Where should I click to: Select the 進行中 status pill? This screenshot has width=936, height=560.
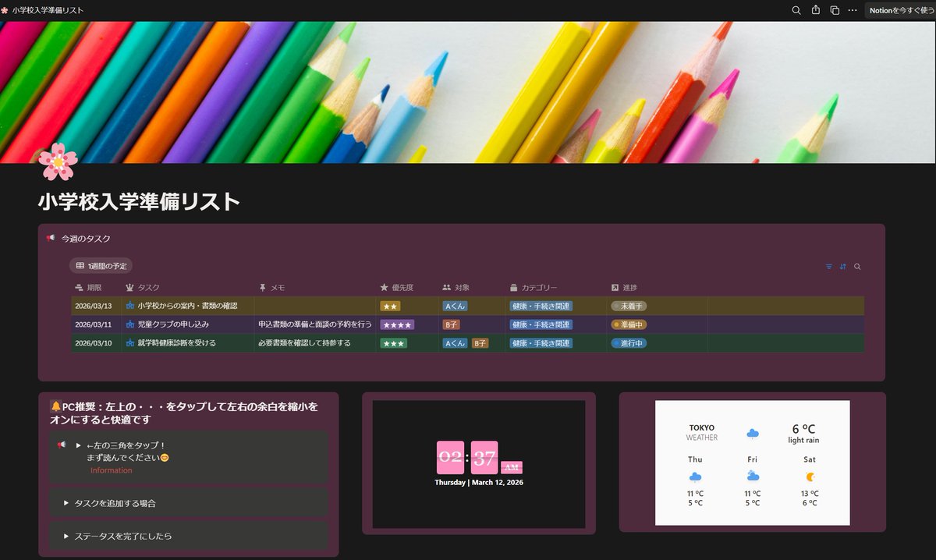627,342
